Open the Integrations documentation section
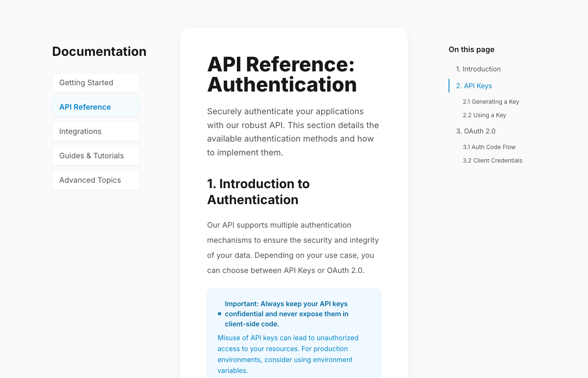The width and height of the screenshot is (588, 378). click(x=95, y=131)
